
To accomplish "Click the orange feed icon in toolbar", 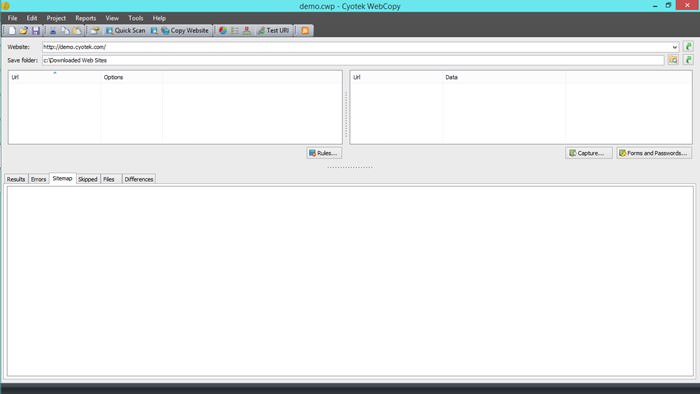I will pyautogui.click(x=305, y=31).
